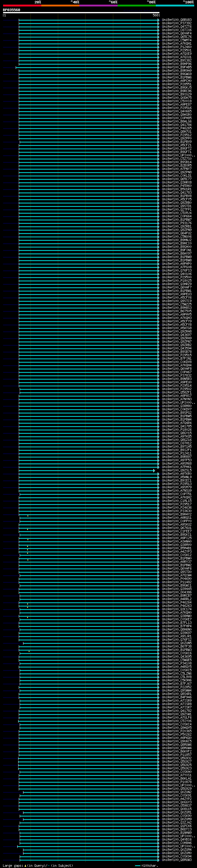Select UniRef100_P29513 label

(176, 483)
